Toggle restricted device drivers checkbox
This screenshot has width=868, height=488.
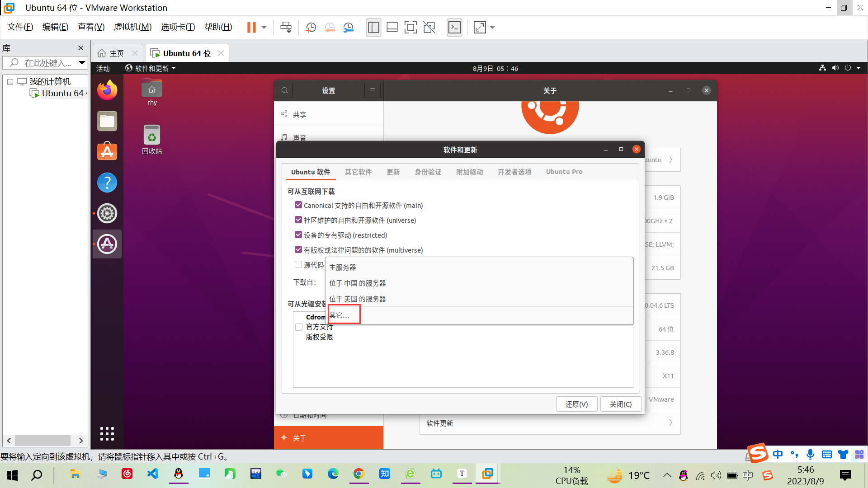click(x=298, y=235)
